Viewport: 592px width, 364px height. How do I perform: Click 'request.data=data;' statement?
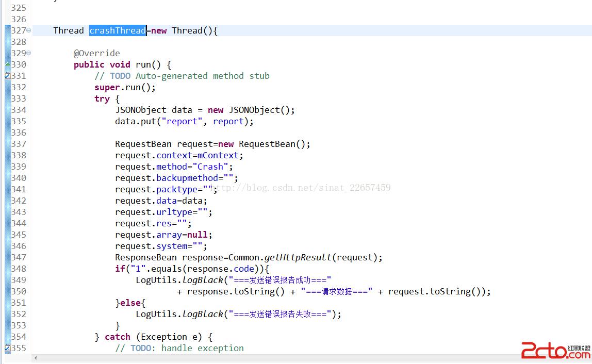(161, 201)
